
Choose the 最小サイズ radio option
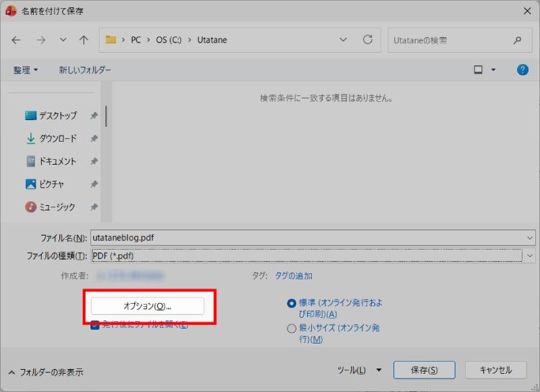tap(291, 329)
